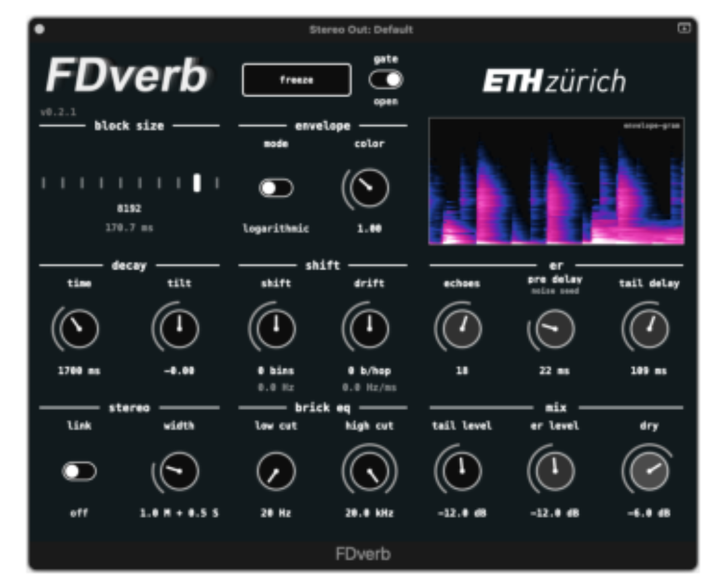This screenshot has height=588, width=726.
Task: Click the 18 echoes value
Action: [462, 371]
